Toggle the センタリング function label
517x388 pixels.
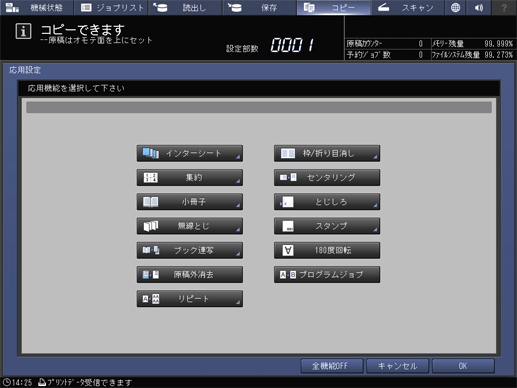click(x=331, y=177)
